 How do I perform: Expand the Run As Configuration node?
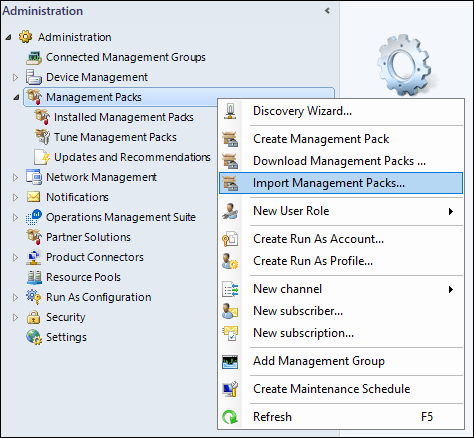[x=15, y=297]
